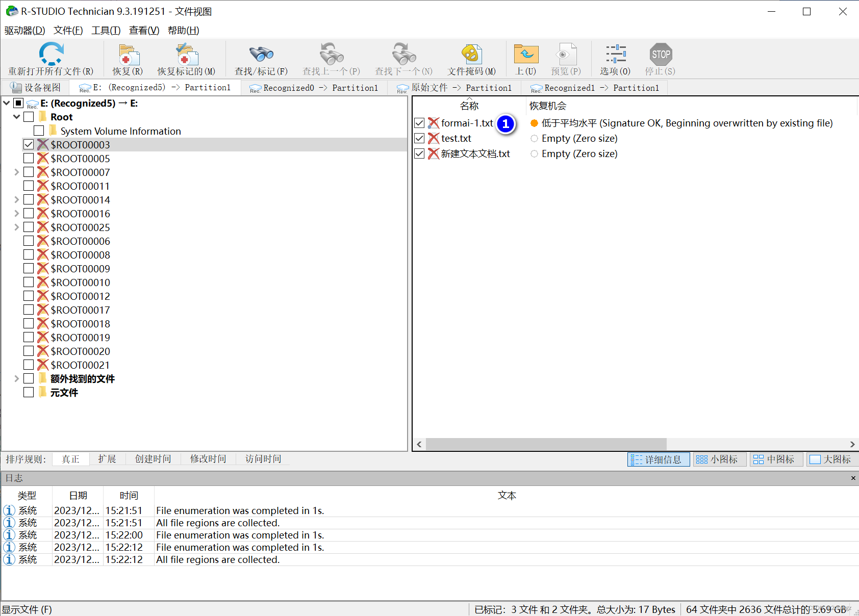The image size is (859, 616).
Task: Switch to Recognized0 -> Partition1 tab
Action: pyautogui.click(x=314, y=88)
